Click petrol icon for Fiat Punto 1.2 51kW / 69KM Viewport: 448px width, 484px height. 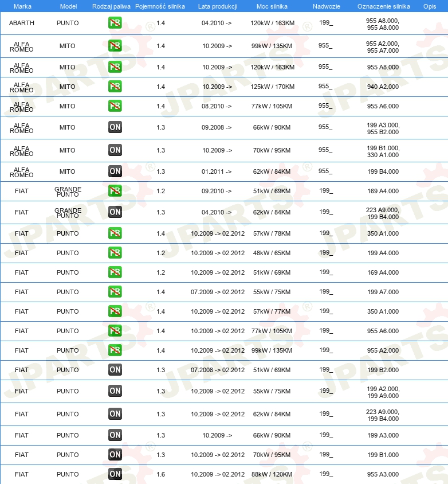click(115, 272)
